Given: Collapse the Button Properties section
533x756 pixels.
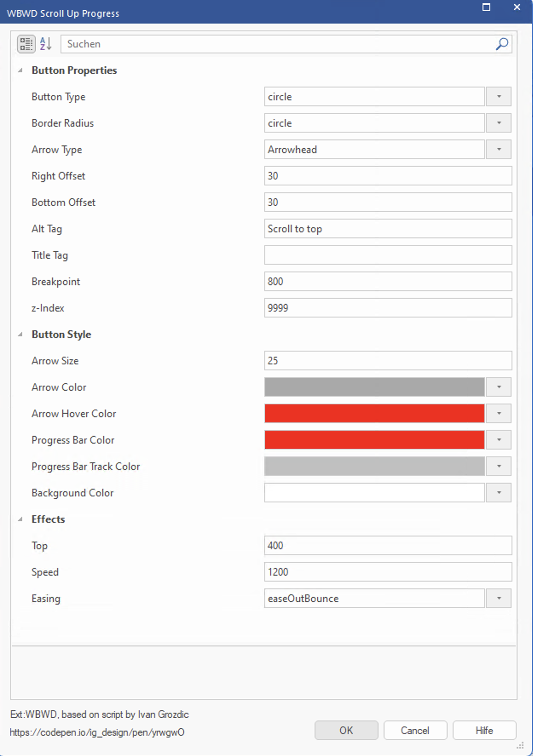Looking at the screenshot, I should 20,70.
